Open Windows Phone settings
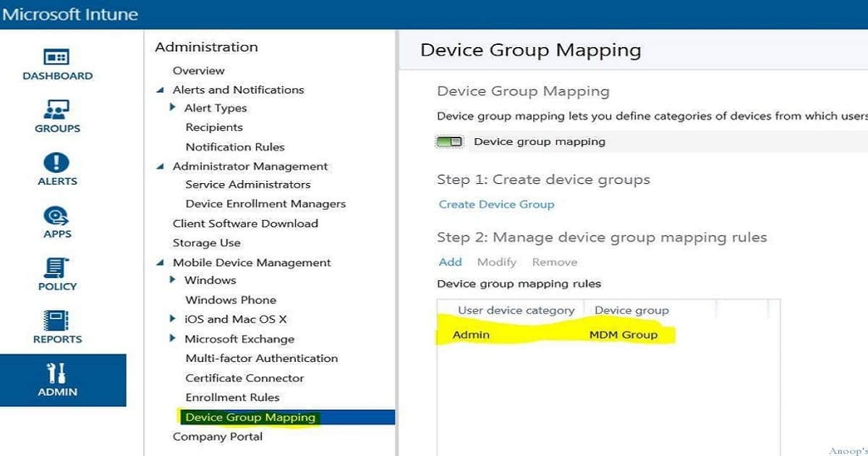The width and height of the screenshot is (868, 456). point(231,300)
